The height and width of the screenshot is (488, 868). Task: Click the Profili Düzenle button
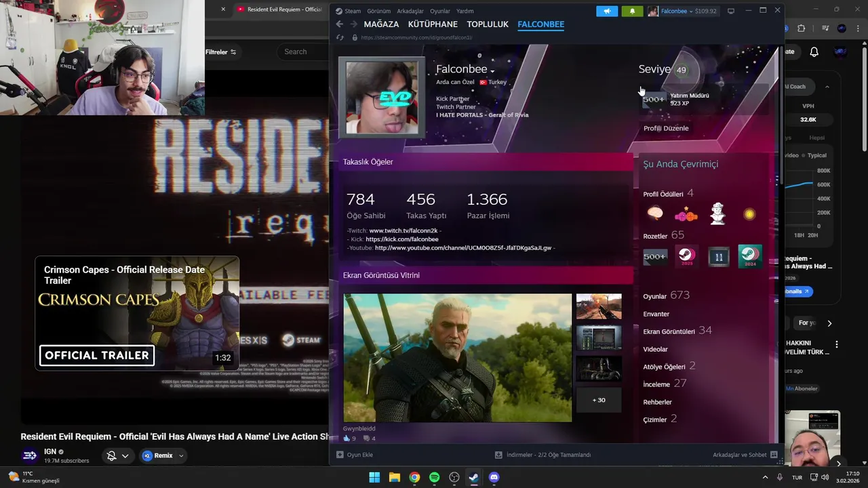tap(666, 128)
